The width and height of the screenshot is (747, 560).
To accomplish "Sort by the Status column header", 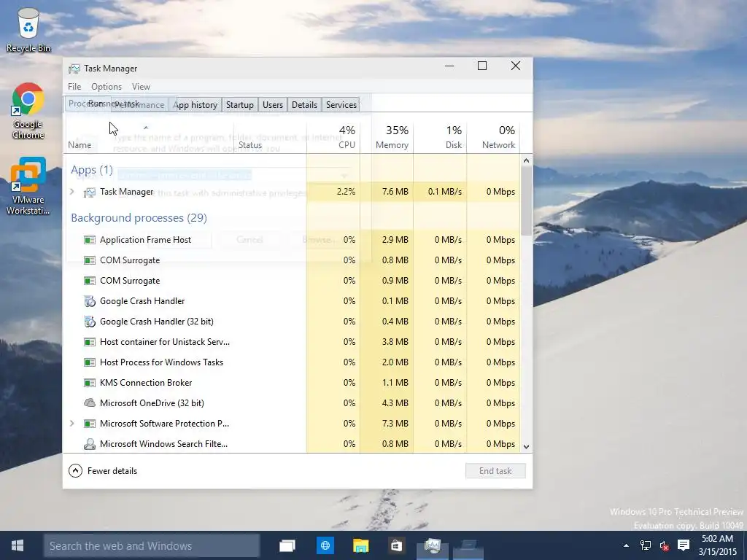I will [x=270, y=137].
